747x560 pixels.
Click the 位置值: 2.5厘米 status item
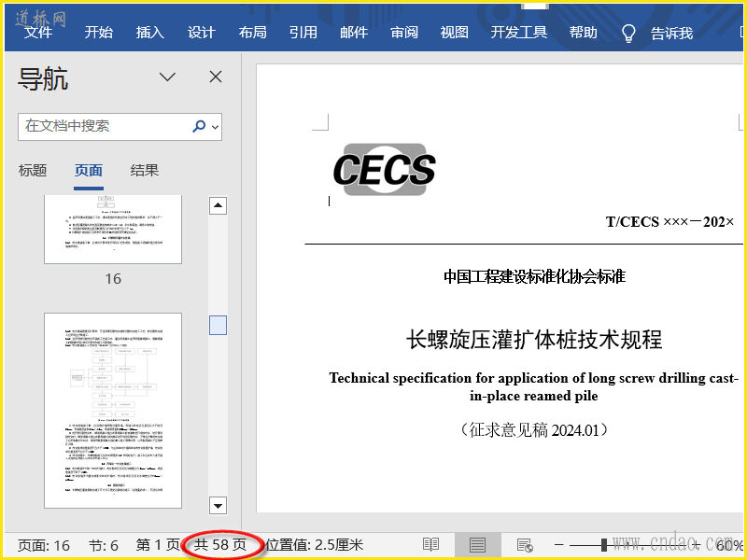pyautogui.click(x=315, y=545)
